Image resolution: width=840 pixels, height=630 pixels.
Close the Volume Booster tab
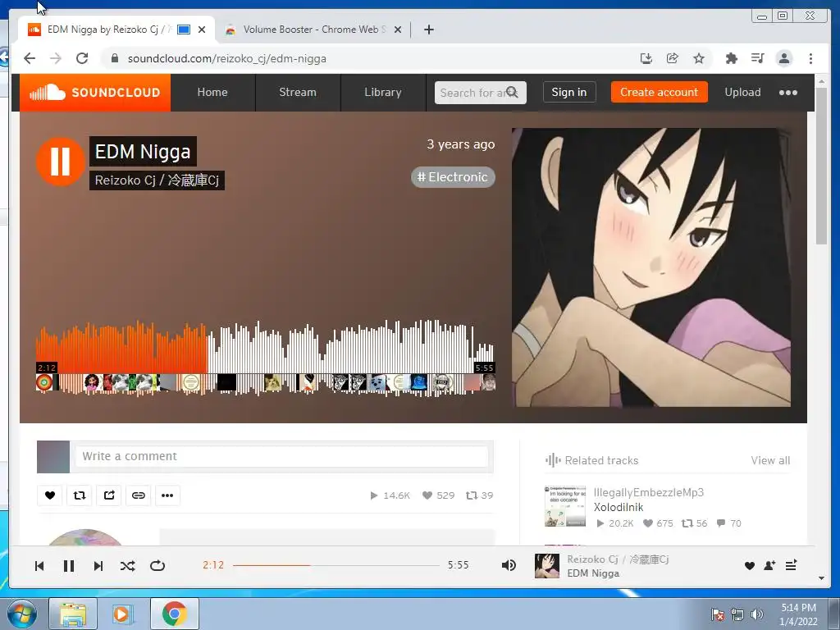(x=398, y=30)
